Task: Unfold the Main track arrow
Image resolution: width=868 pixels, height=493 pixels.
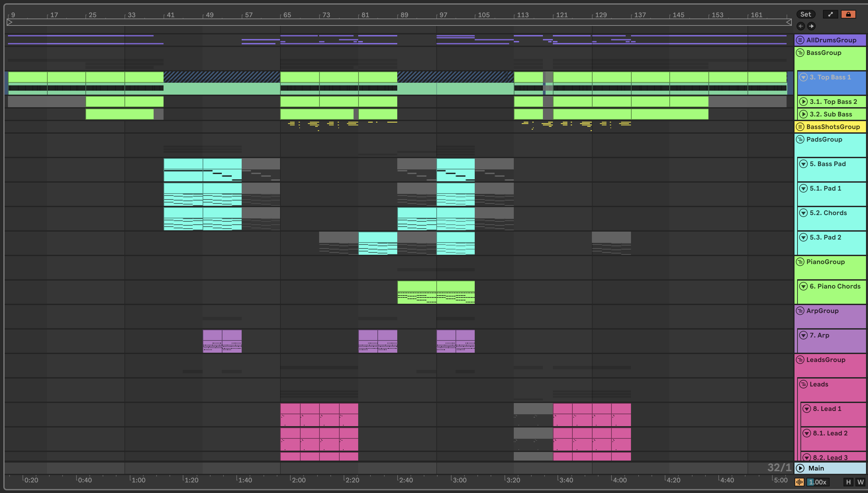Action: 800,468
